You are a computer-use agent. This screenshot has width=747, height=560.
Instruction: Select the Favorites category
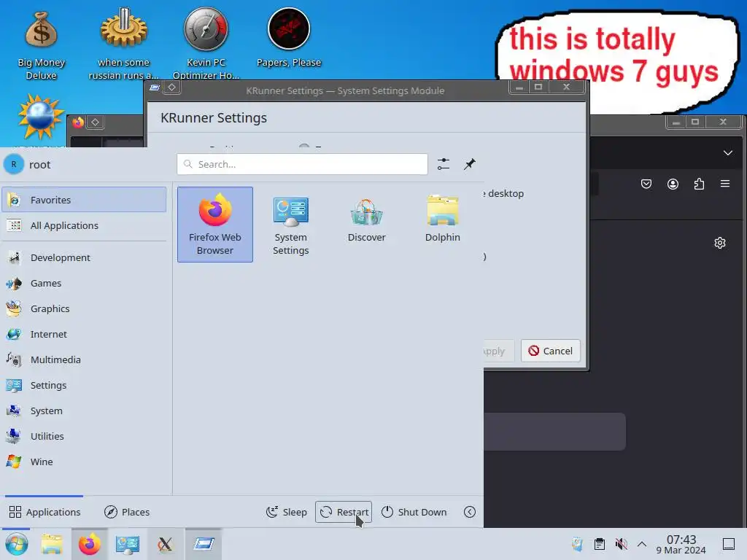click(x=85, y=200)
